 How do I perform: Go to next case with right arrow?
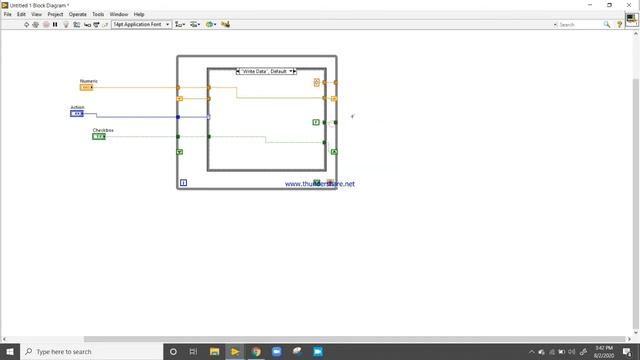(295, 71)
